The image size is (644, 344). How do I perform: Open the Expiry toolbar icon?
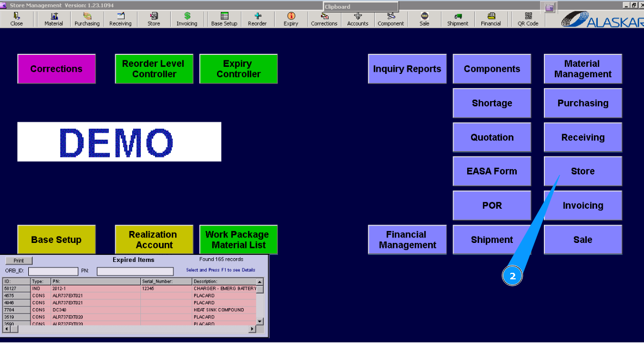pos(291,20)
